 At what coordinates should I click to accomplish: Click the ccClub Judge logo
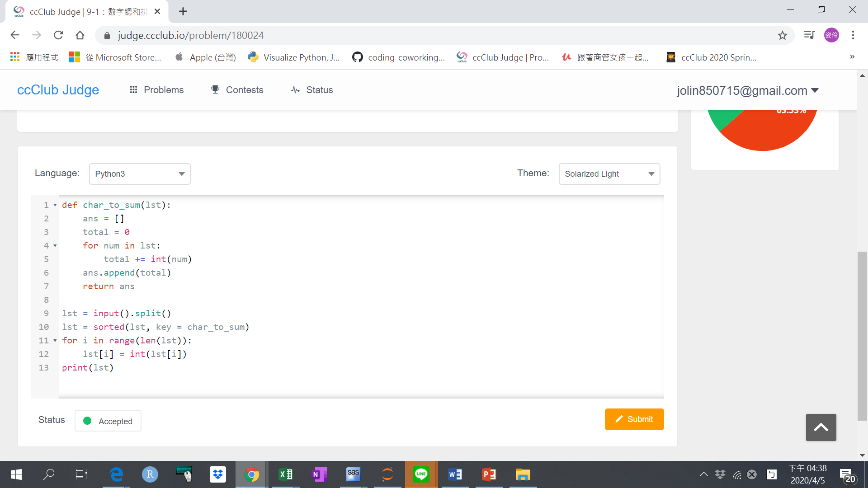[x=58, y=89]
